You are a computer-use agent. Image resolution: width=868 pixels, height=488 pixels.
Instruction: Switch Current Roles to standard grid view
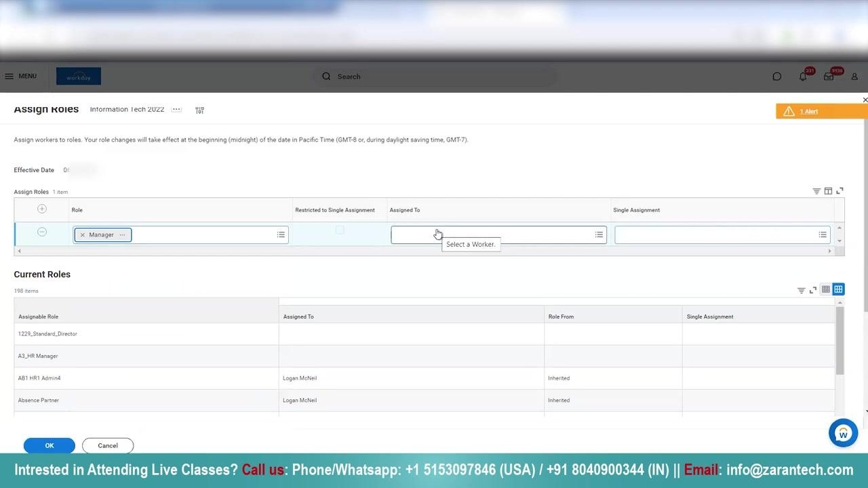[838, 289]
